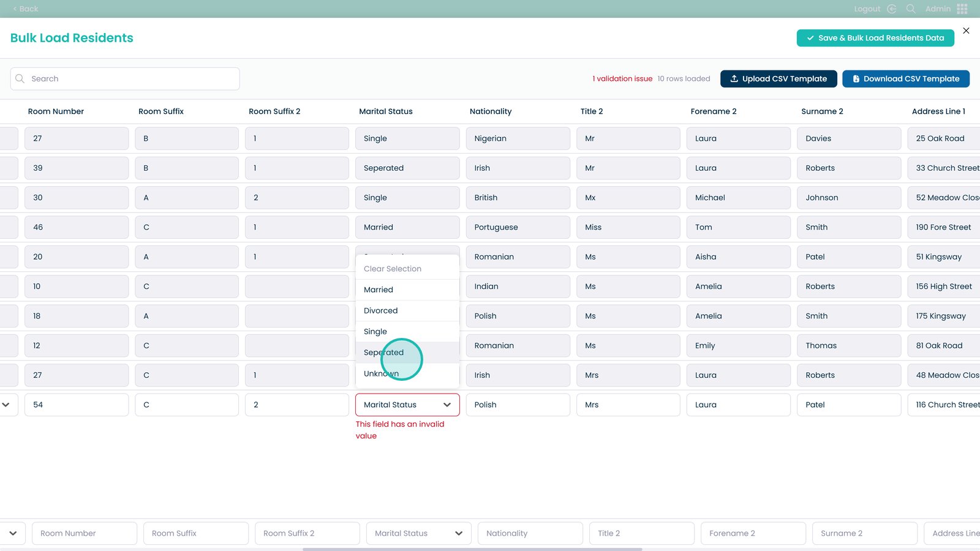The image size is (980, 551).
Task: Close the Bulk Load Residents dialog
Action: pyautogui.click(x=966, y=31)
